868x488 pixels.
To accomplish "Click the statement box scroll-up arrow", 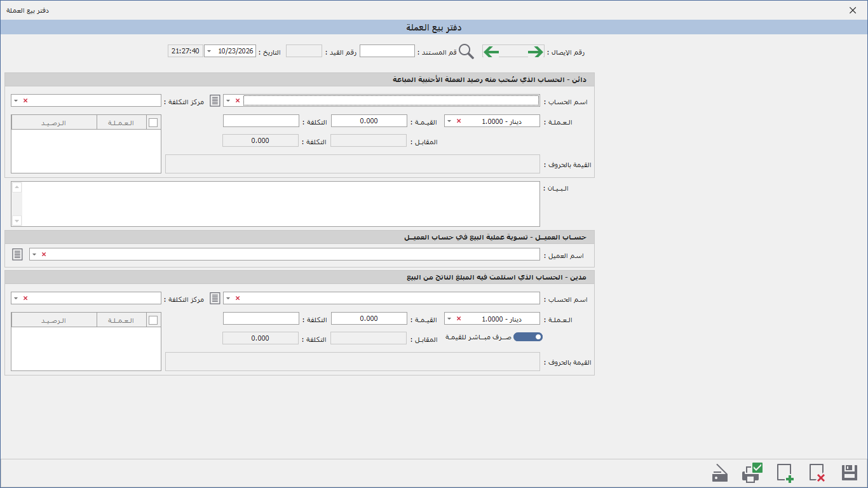I will click(x=17, y=187).
